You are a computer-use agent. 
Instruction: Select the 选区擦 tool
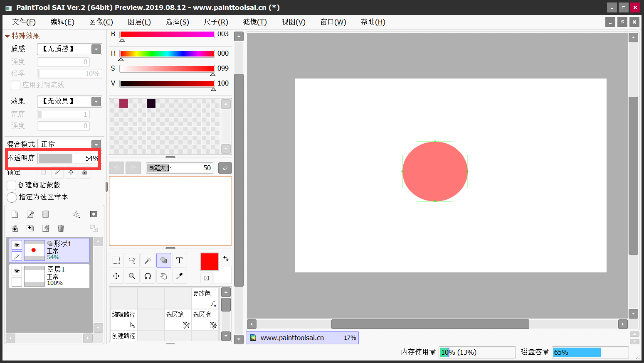pyautogui.click(x=205, y=319)
